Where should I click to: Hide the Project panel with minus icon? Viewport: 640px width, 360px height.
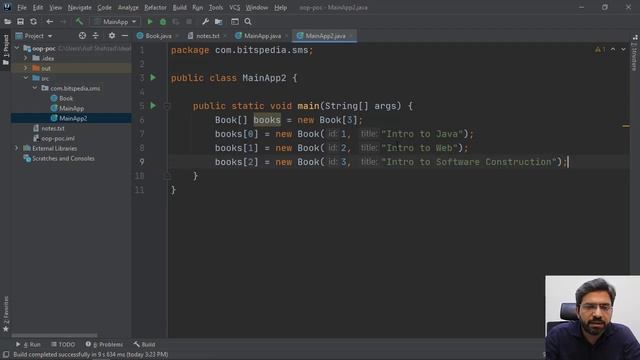(x=125, y=36)
